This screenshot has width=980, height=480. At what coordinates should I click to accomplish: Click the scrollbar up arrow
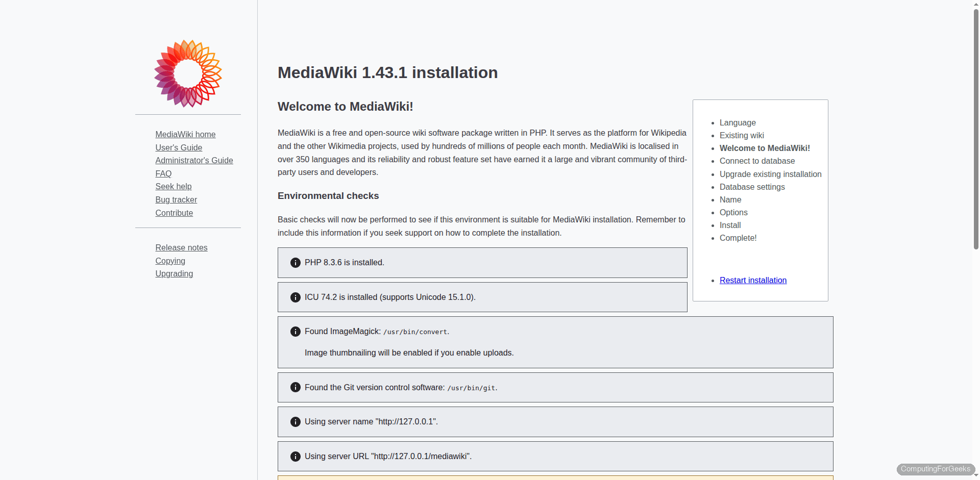click(x=975, y=4)
